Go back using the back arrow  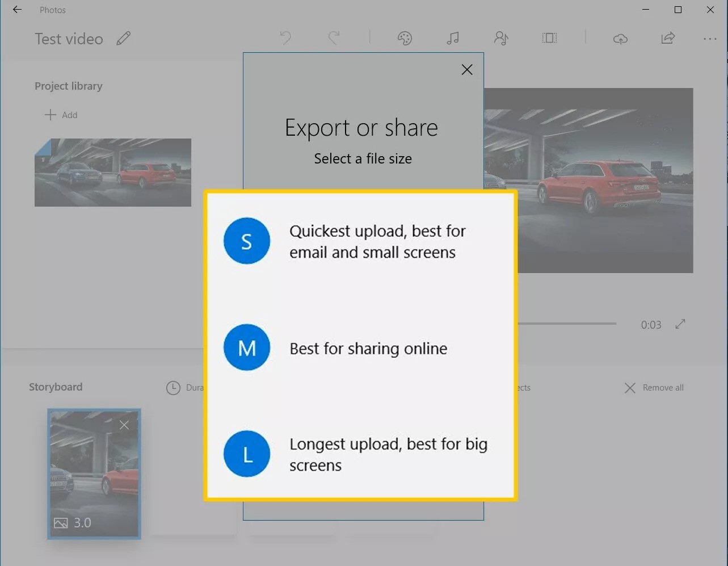(x=17, y=10)
